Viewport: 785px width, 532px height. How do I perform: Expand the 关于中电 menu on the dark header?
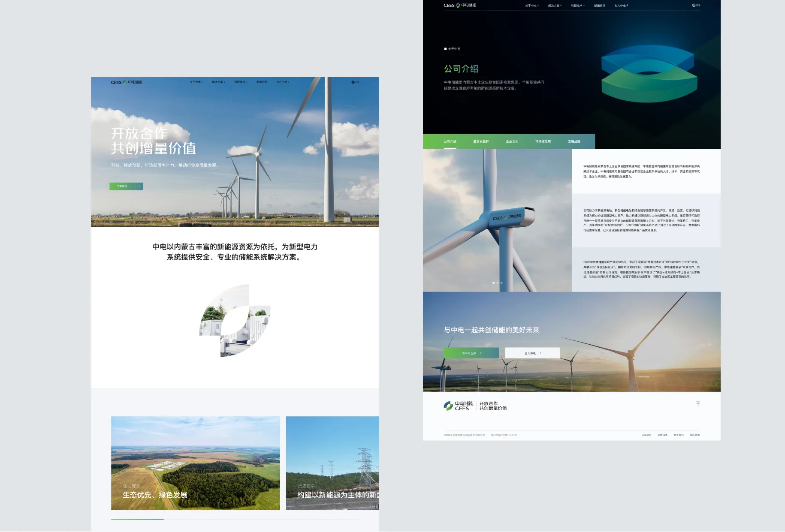[531, 6]
